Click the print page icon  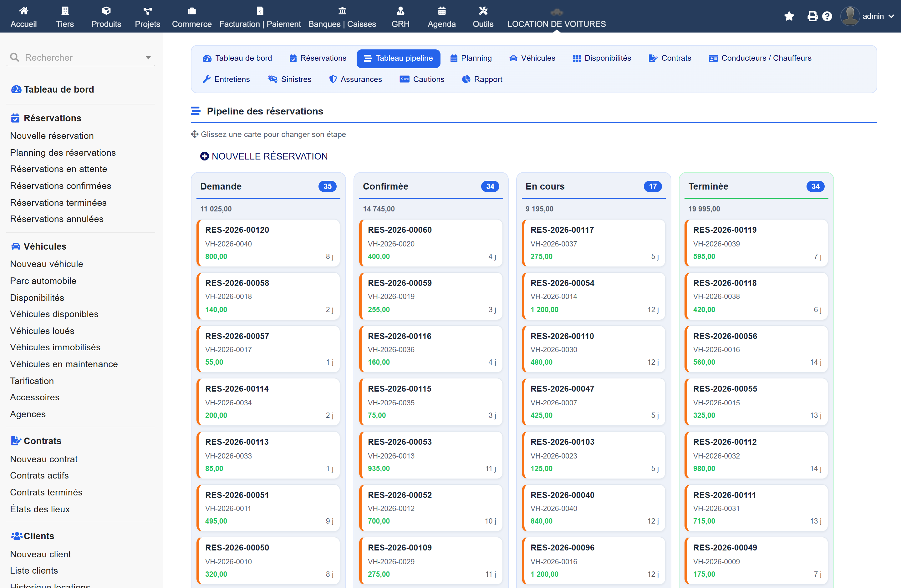tap(812, 16)
